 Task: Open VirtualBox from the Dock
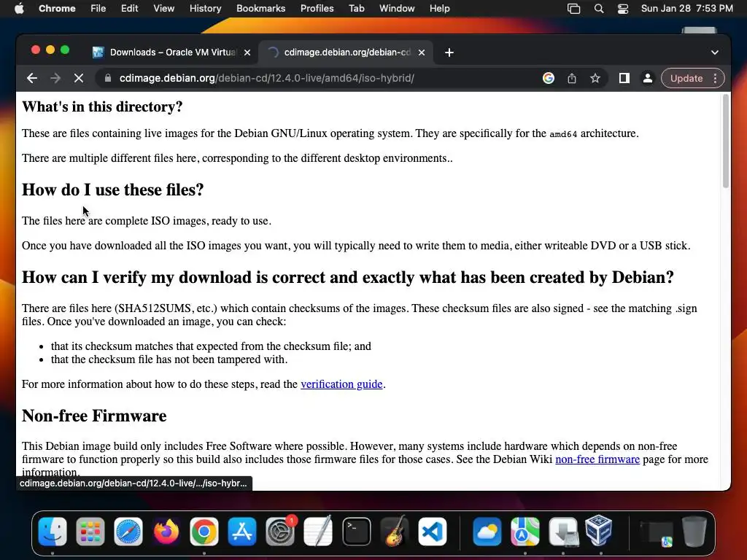599,531
